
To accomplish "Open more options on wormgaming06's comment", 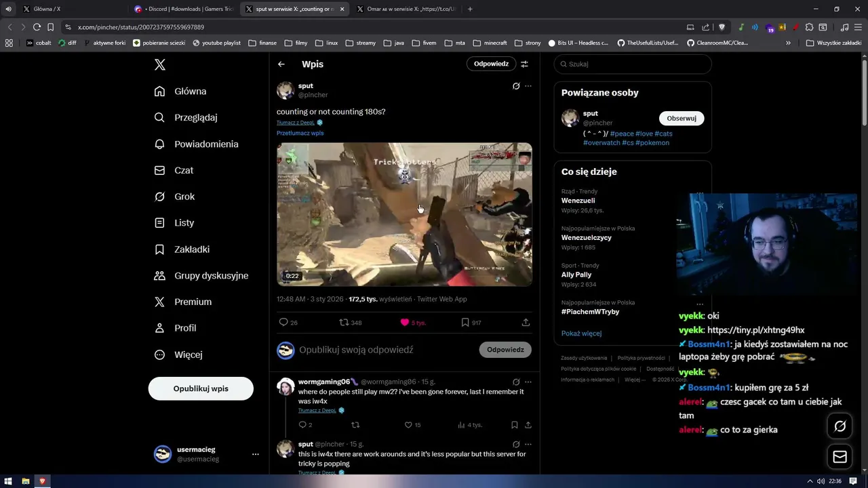I will 528,382.
